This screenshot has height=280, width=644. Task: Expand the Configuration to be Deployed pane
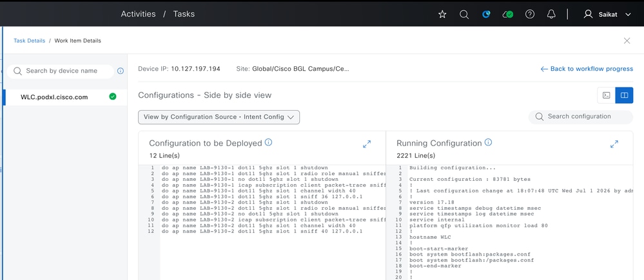click(367, 144)
